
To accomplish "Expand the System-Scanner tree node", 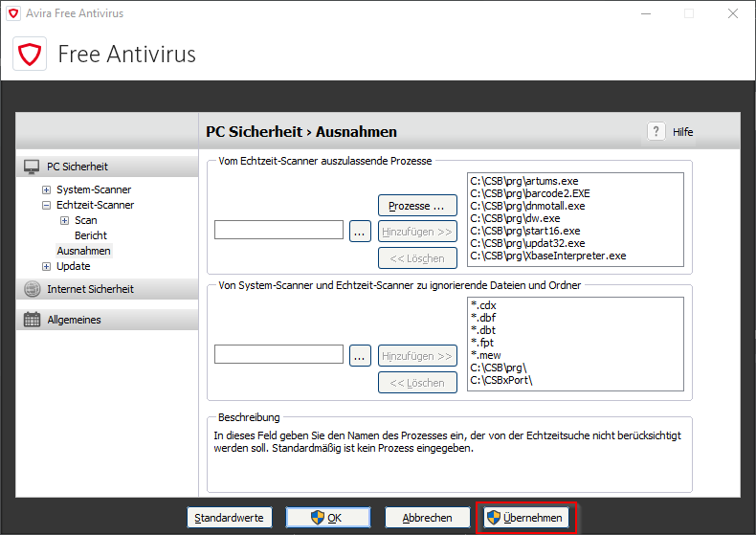I will tap(46, 189).
